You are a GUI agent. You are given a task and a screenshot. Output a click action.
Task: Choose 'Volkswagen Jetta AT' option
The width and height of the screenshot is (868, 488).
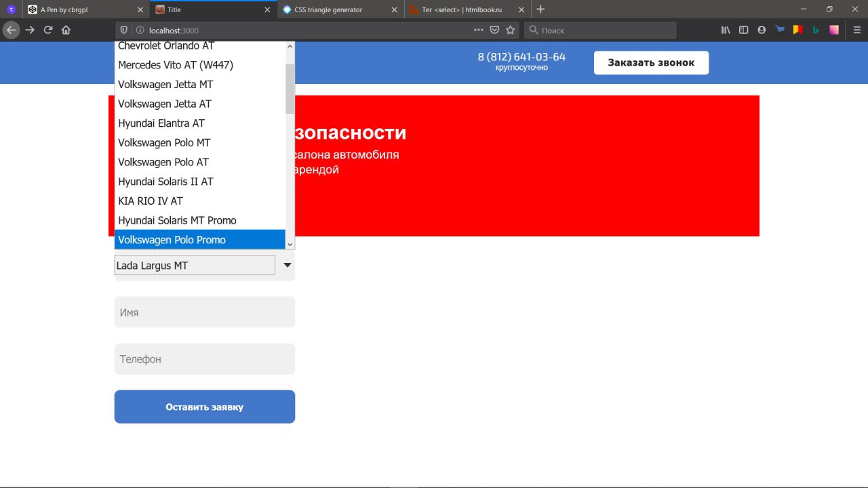(200, 104)
